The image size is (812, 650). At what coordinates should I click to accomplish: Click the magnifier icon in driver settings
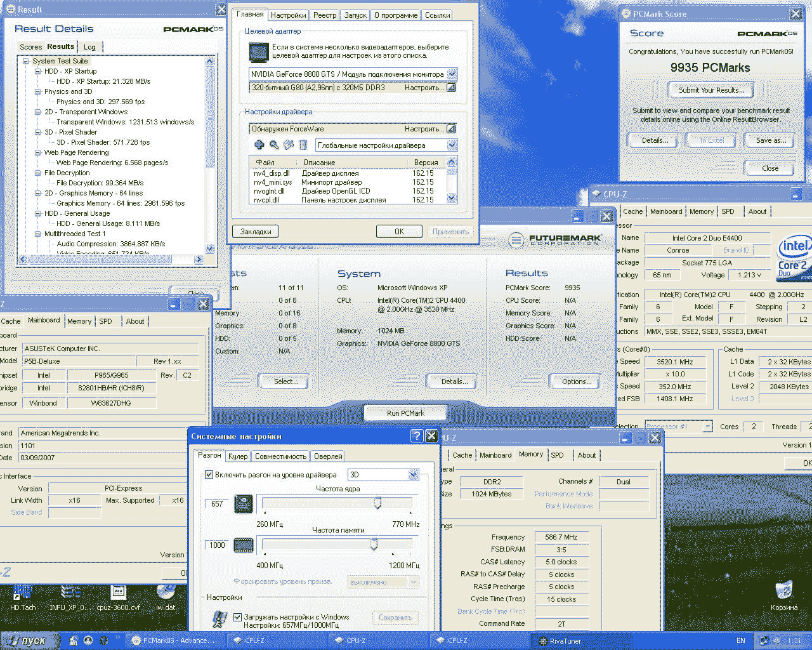pos(274,145)
